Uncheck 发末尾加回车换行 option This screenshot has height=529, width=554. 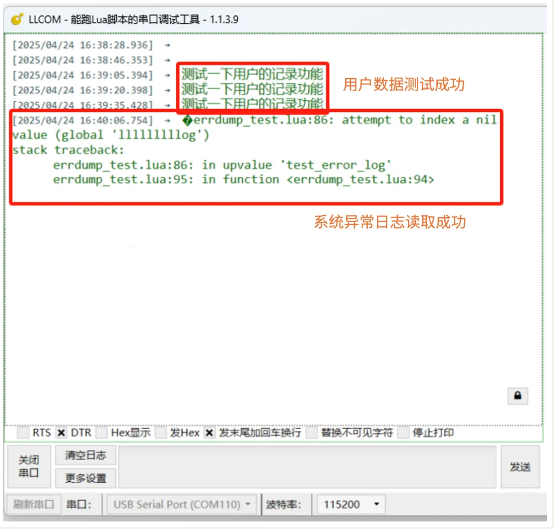[209, 433]
